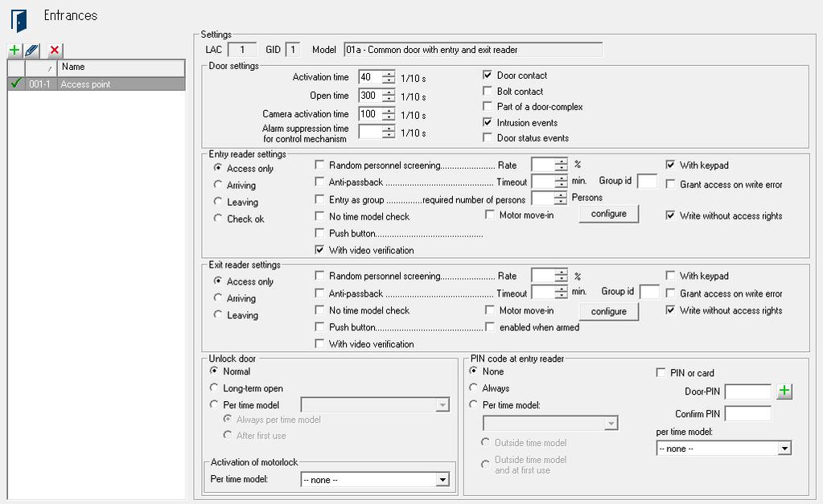Select Per time model PIN code option

pos(473,404)
